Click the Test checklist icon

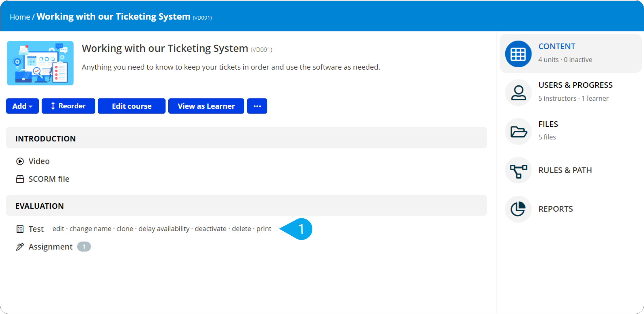pyautogui.click(x=20, y=229)
